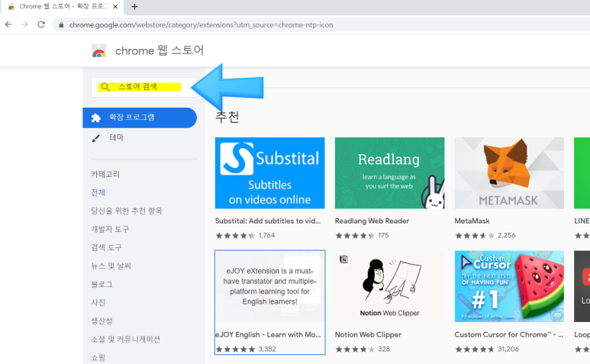This screenshot has height=364, width=590.
Task: Open the eJOY English extension card
Action: [269, 302]
